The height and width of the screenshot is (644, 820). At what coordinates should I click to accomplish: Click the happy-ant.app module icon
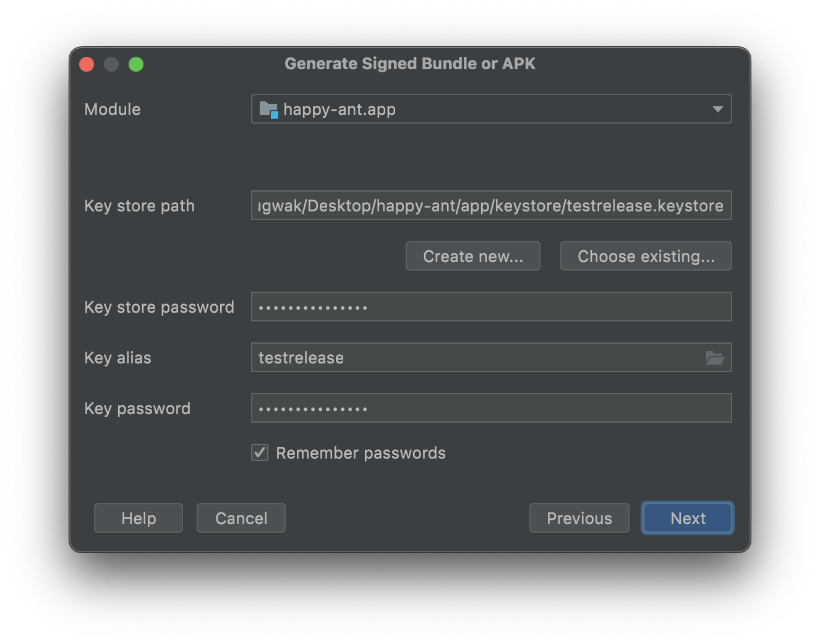point(268,109)
